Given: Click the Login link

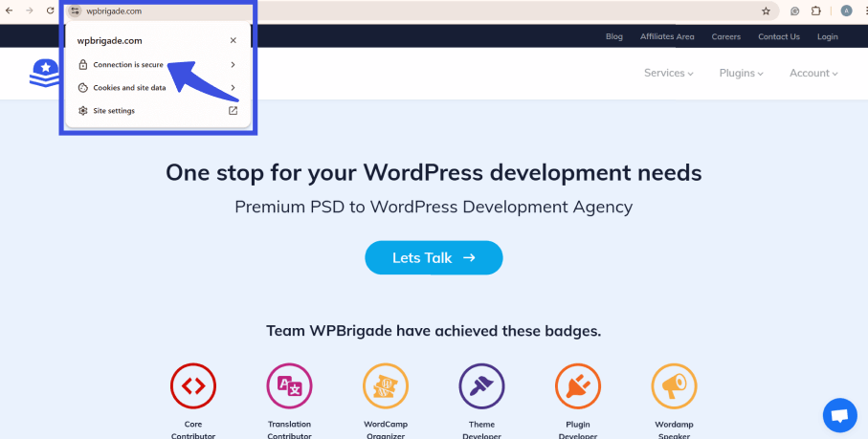Looking at the screenshot, I should [828, 36].
